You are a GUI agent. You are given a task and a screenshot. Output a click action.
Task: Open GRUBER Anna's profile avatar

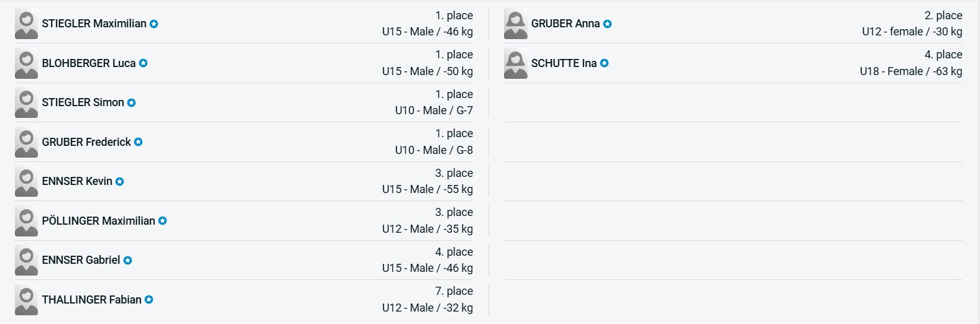tap(516, 24)
